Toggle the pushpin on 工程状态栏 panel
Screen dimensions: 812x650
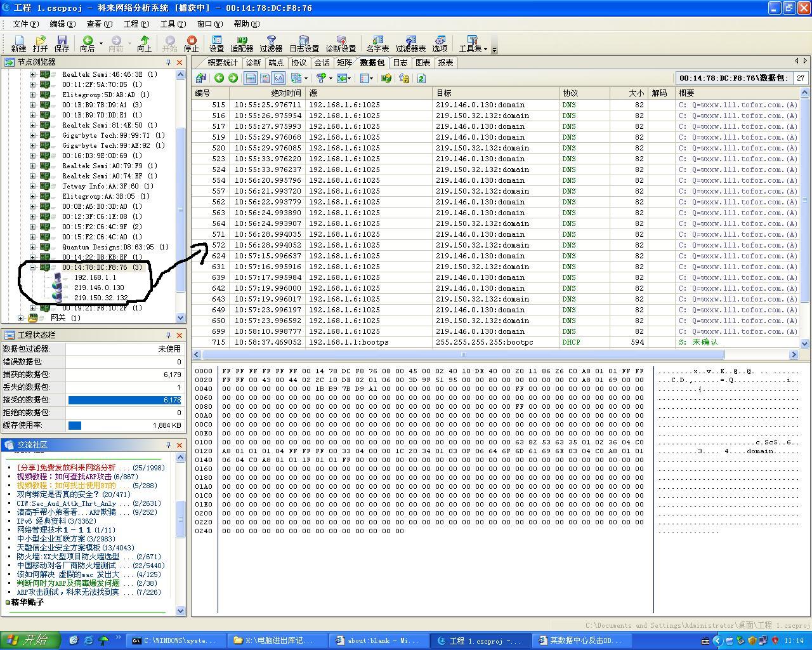168,335
